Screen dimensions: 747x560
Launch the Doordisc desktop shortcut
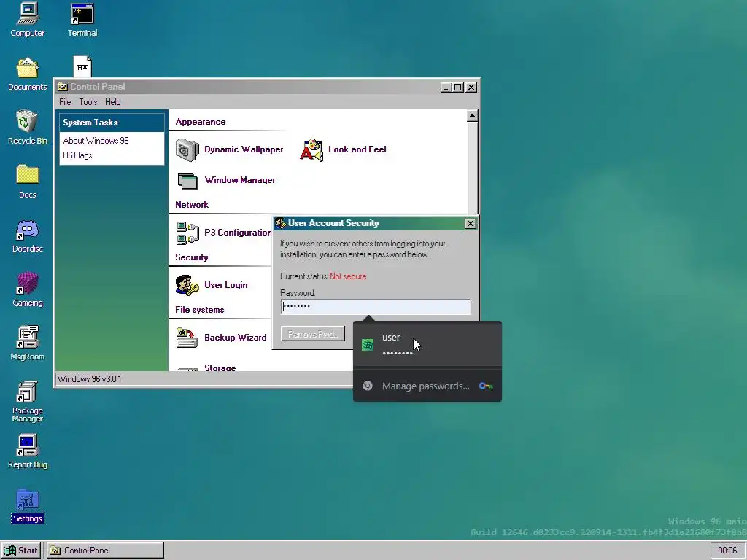pos(27,236)
